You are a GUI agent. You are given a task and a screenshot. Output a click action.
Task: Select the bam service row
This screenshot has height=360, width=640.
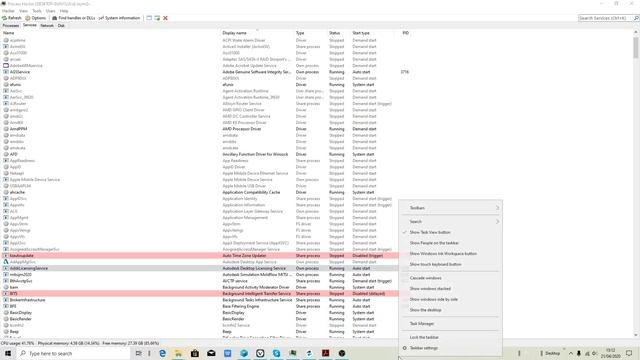click(200, 287)
